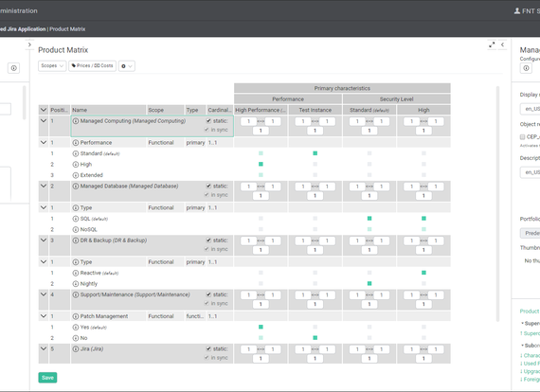Click info icon next to Yes (default)
Viewport: 540px width, 392px height.
pos(76,328)
